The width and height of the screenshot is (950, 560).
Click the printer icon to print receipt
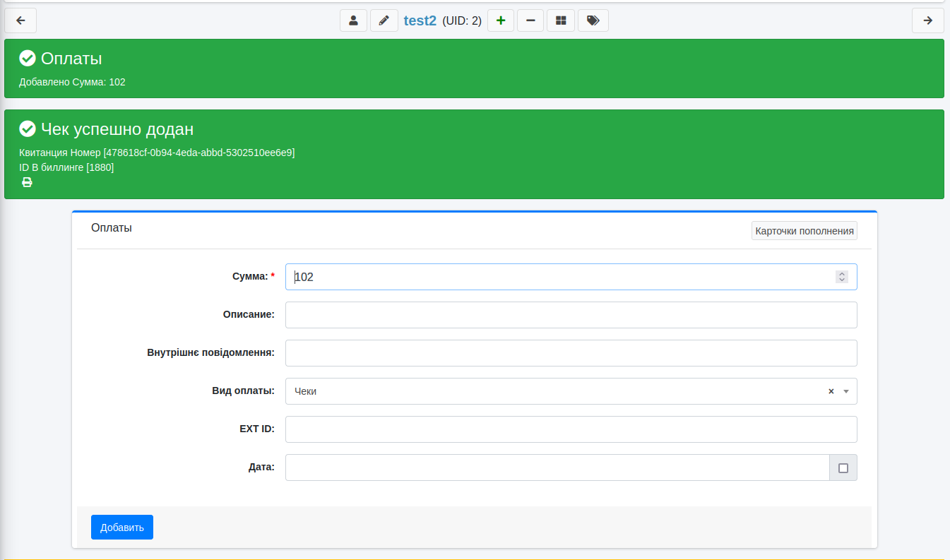click(27, 183)
